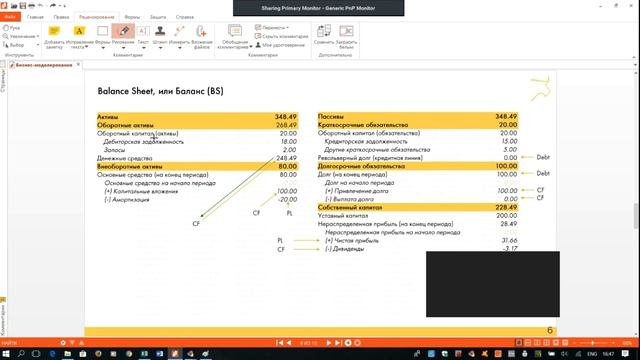
Task: Expand the Увеличение dropdown arrow
Action: coord(38,36)
